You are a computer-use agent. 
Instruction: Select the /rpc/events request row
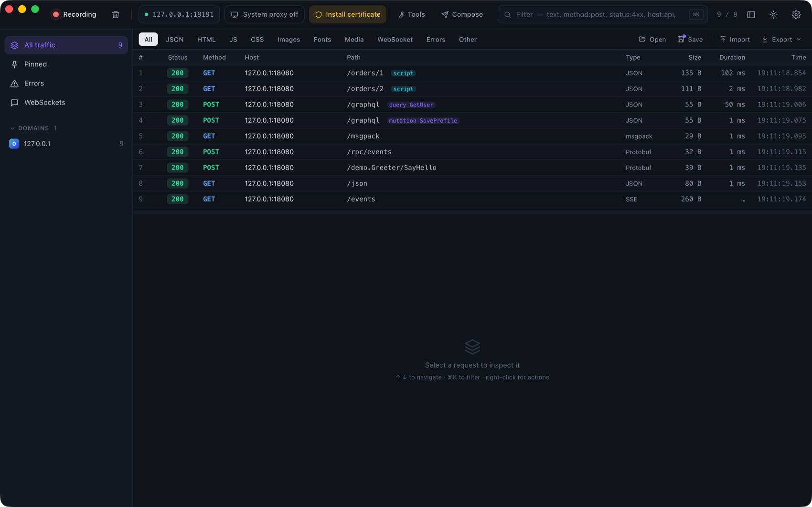click(x=472, y=152)
